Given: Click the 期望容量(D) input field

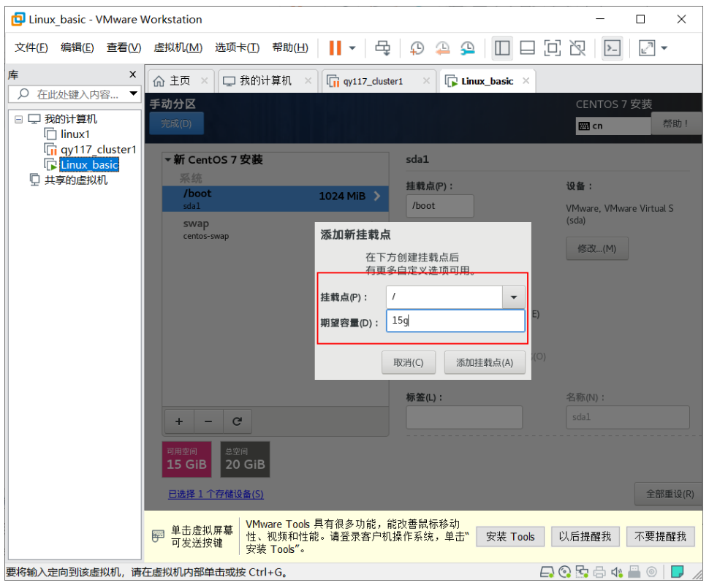Looking at the screenshot, I should click(x=455, y=321).
